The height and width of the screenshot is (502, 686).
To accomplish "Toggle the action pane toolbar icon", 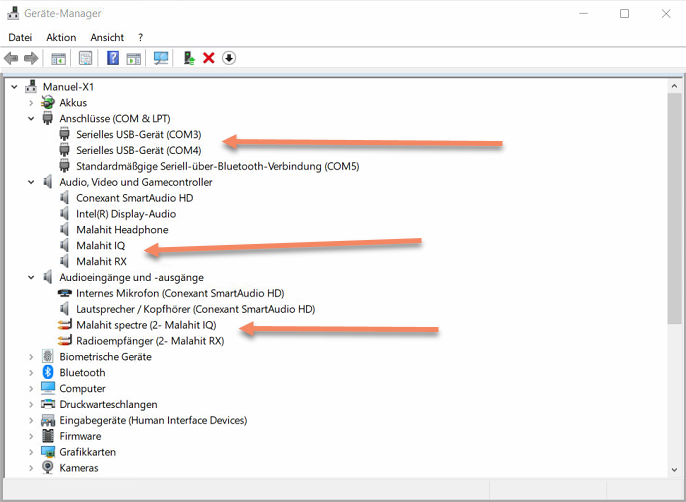I will 133,58.
